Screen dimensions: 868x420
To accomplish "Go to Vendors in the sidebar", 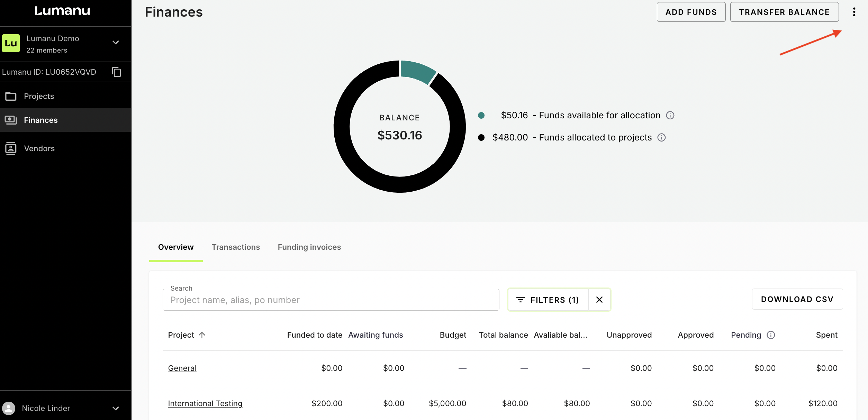I will coord(39,148).
